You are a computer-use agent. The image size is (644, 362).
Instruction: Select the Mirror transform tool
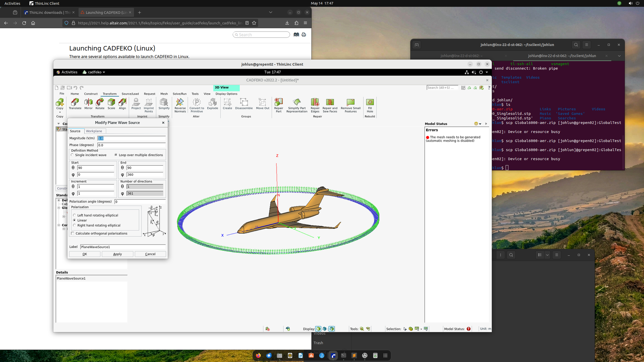(89, 104)
